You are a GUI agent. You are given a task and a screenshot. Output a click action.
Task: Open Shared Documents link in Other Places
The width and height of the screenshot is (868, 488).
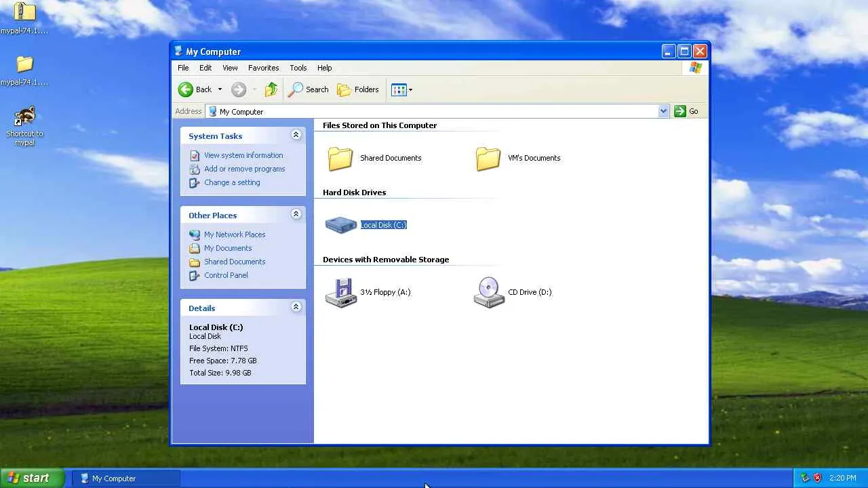pyautogui.click(x=235, y=262)
